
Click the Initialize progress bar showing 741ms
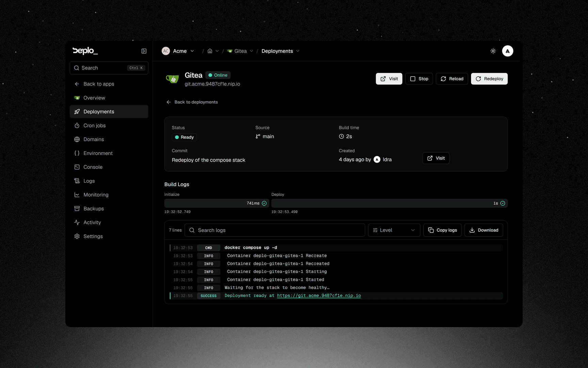[217, 203]
